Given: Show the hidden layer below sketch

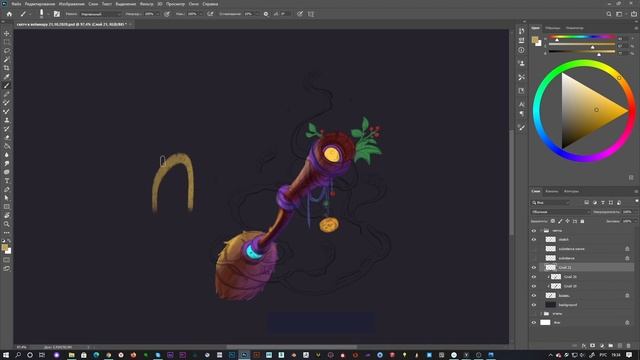Looking at the screenshot, I should pyautogui.click(x=533, y=249).
